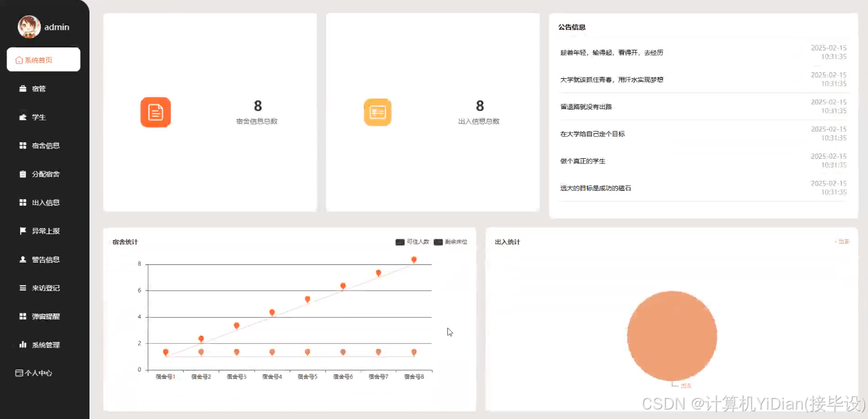Click the grid icon beside 弹窗提醒

(x=23, y=316)
